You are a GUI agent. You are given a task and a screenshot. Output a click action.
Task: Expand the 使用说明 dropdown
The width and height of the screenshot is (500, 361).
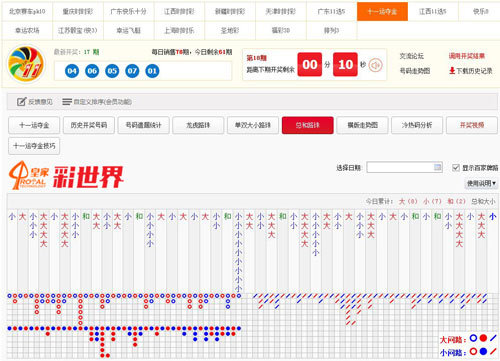481,183
